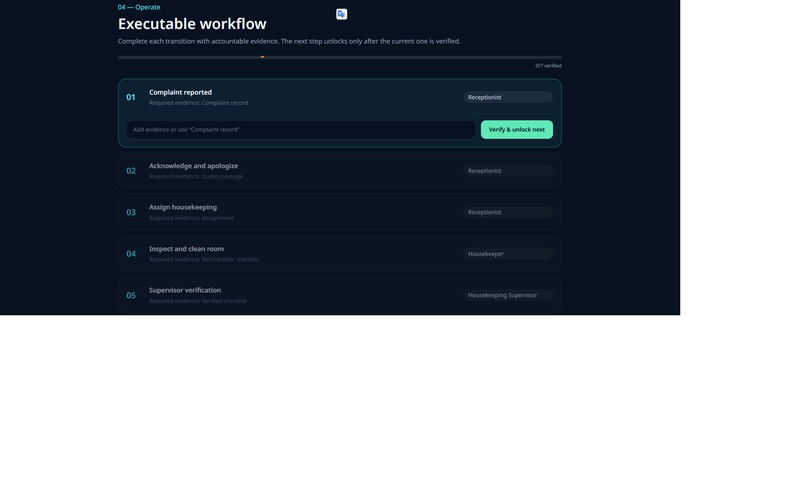Click the 'Complete each transition' description text
The image size is (806, 482).
(x=289, y=41)
